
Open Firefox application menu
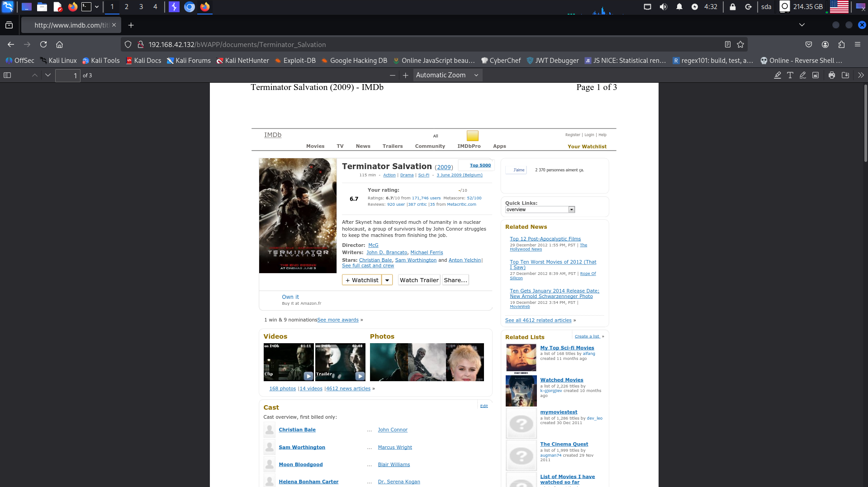pos(857,44)
